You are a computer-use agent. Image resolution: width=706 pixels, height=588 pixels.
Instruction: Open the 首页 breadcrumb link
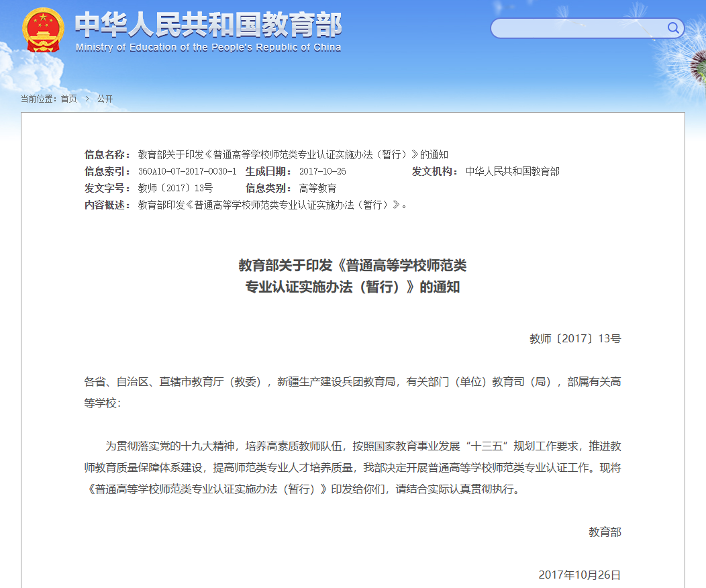pyautogui.click(x=69, y=99)
